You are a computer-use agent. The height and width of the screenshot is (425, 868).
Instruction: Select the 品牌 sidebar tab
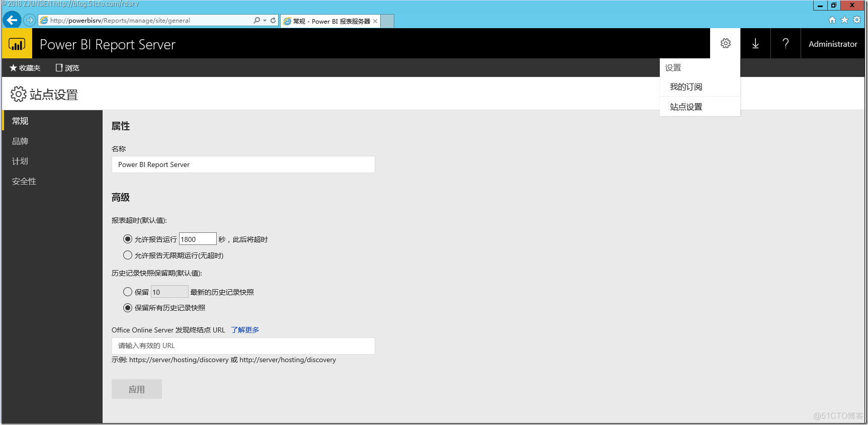click(52, 141)
